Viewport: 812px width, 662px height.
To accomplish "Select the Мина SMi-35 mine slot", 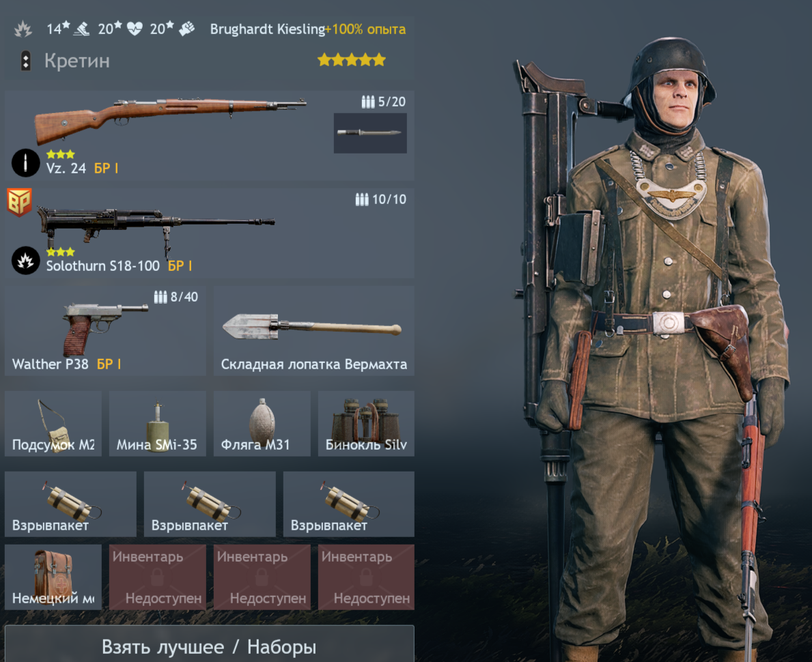I will click(x=158, y=423).
